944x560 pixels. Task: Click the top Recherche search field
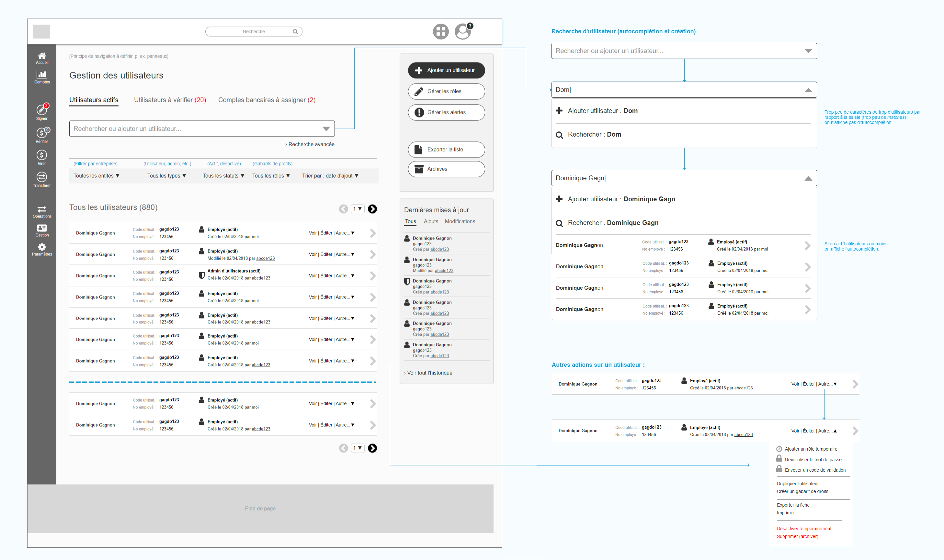click(254, 32)
